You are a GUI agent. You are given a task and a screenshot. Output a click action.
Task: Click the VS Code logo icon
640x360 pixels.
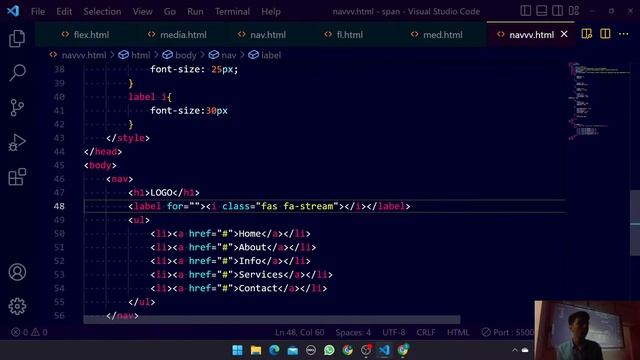coord(13,11)
